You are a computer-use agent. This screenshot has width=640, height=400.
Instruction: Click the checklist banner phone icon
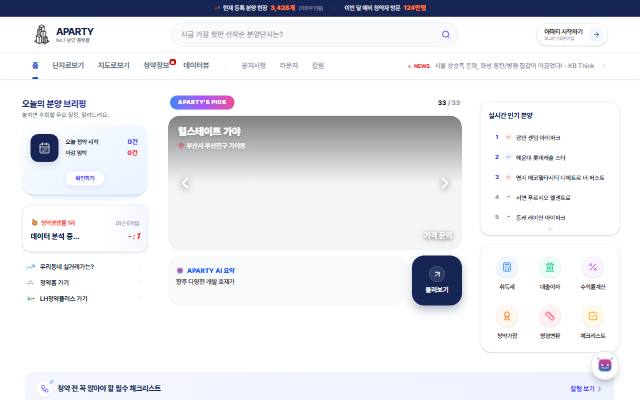pyautogui.click(x=44, y=389)
